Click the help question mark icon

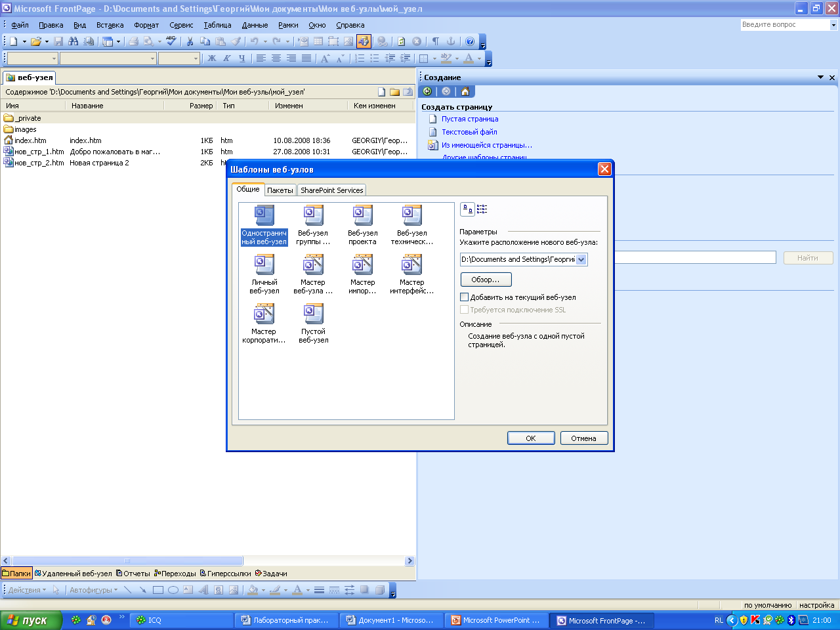pos(470,41)
